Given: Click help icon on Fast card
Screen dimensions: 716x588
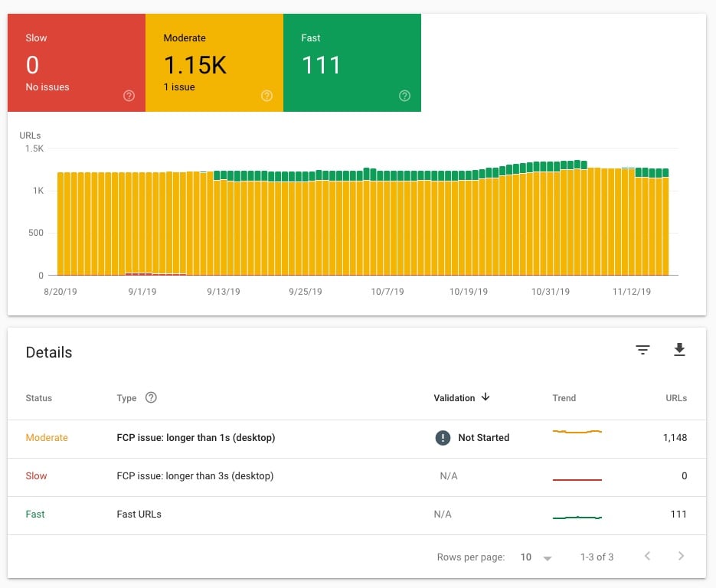Looking at the screenshot, I should (404, 96).
